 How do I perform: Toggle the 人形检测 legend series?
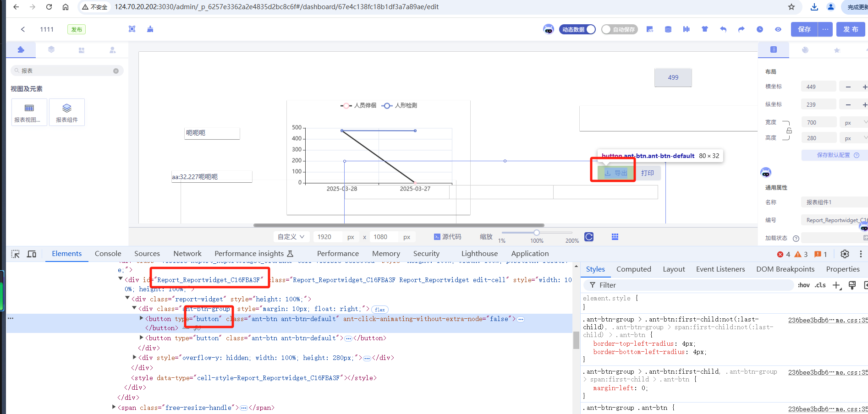(x=399, y=105)
